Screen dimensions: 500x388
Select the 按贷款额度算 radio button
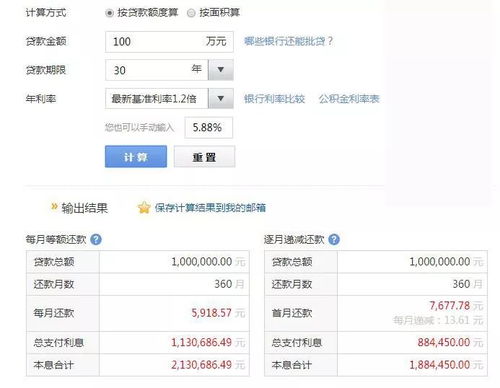coord(109,13)
